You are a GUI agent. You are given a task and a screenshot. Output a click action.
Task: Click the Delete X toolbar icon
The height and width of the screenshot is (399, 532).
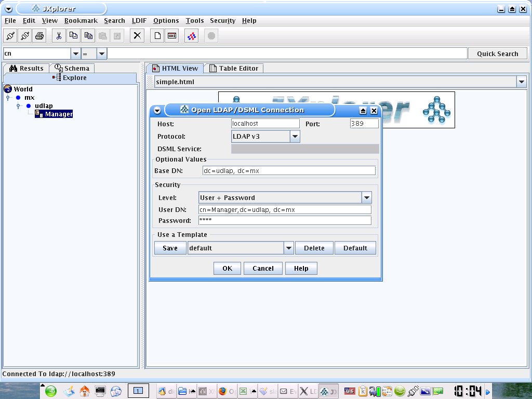point(137,36)
